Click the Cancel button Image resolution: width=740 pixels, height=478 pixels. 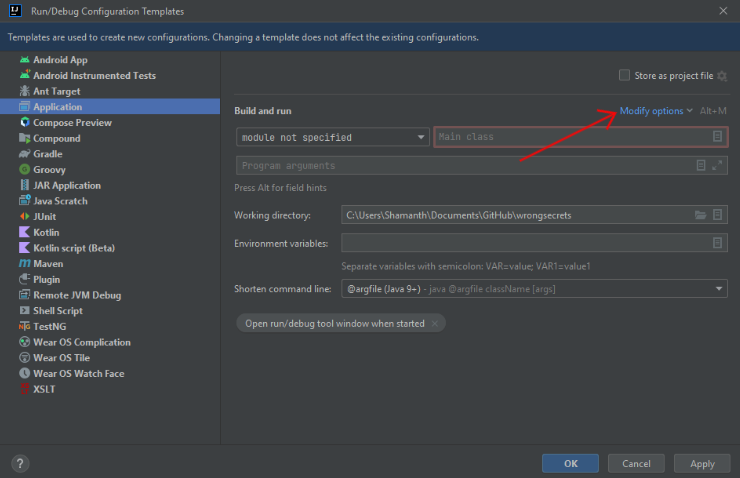tap(636, 463)
